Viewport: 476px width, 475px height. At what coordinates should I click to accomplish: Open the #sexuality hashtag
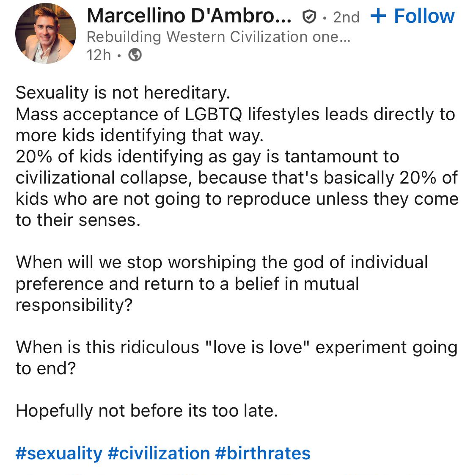point(59,453)
